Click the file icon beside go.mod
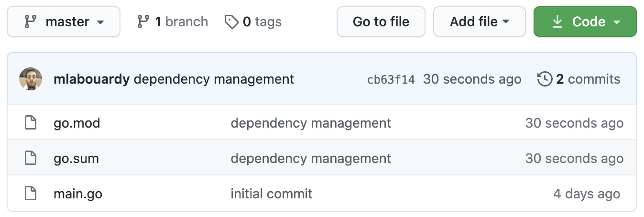This screenshot has height=217, width=644. 31,123
